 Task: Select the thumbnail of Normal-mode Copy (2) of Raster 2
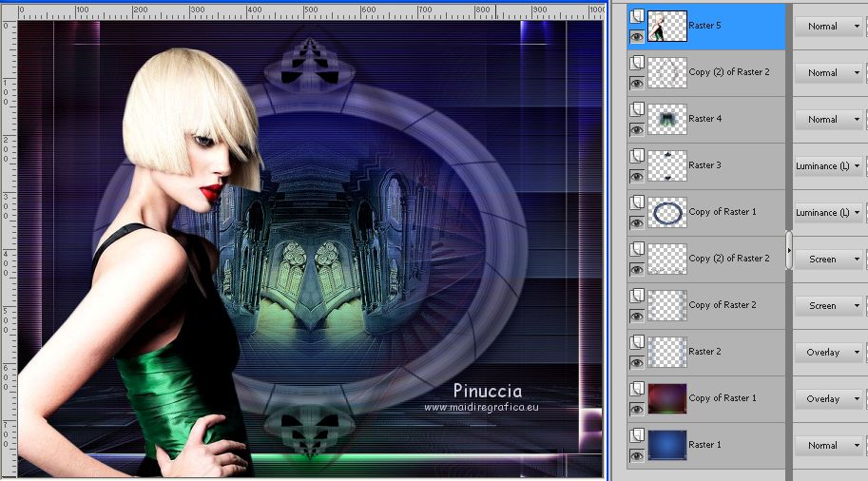tap(667, 72)
